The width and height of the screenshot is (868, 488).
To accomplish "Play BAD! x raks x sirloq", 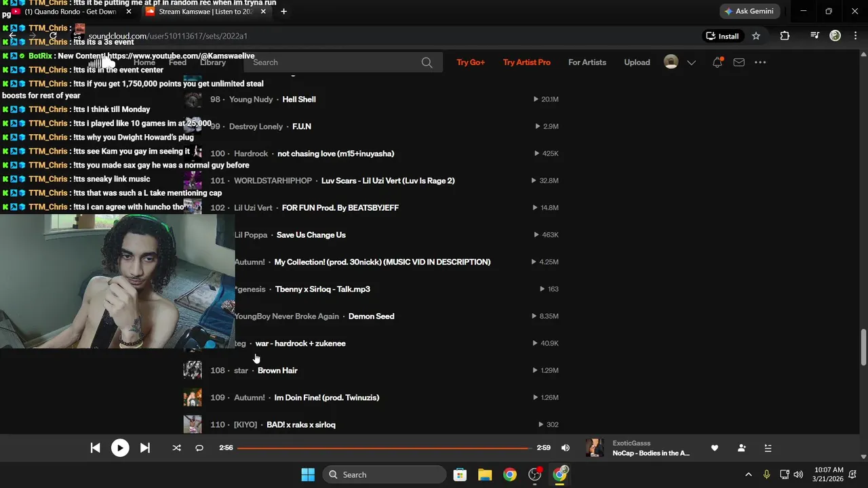I will click(301, 425).
